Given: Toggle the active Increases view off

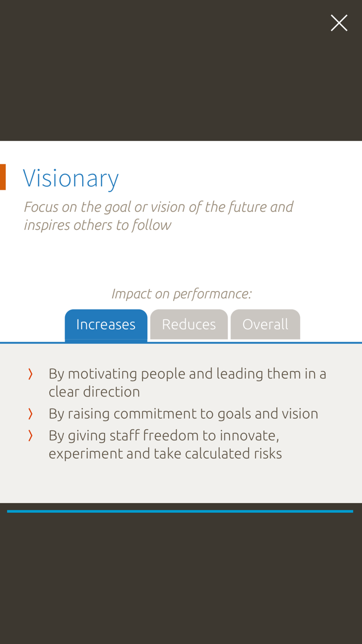Looking at the screenshot, I should 106,324.
